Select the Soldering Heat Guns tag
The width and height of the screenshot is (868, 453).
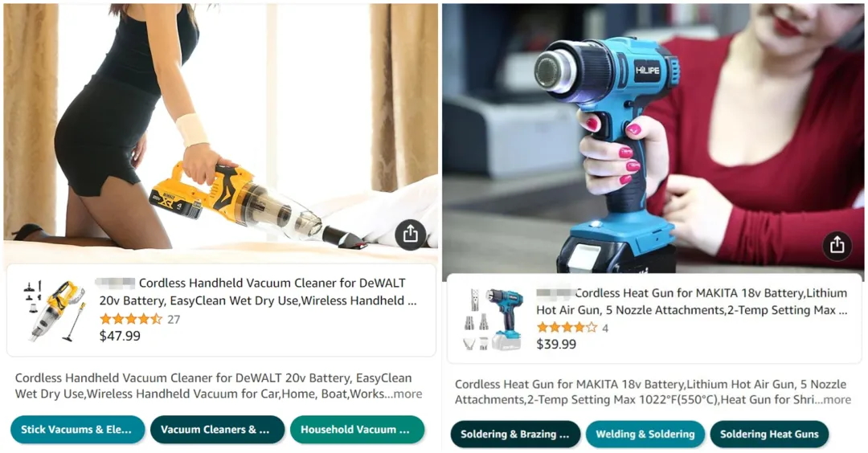click(769, 435)
